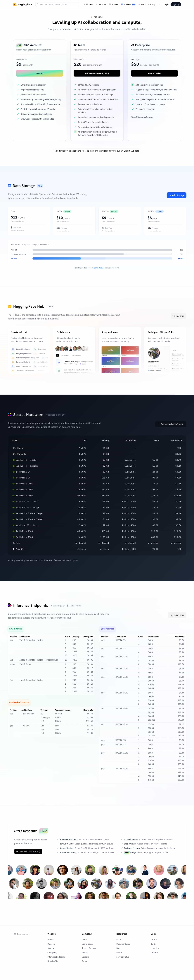Select Pricing in the top navigation
Image resolution: width=194 pixels, height=980 pixels.
coord(151,5)
